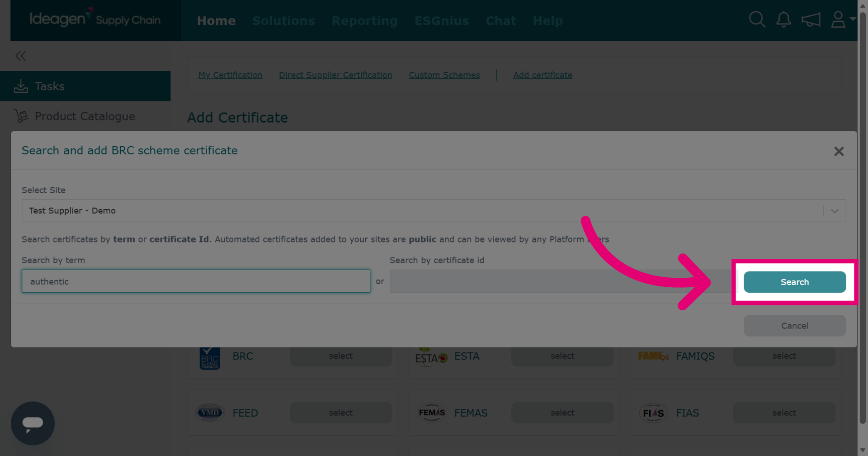This screenshot has height=456, width=868.
Task: Click the Search button
Action: [795, 282]
